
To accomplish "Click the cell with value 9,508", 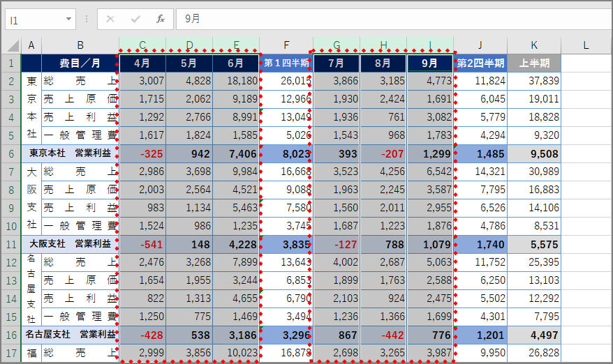I will tap(534, 154).
